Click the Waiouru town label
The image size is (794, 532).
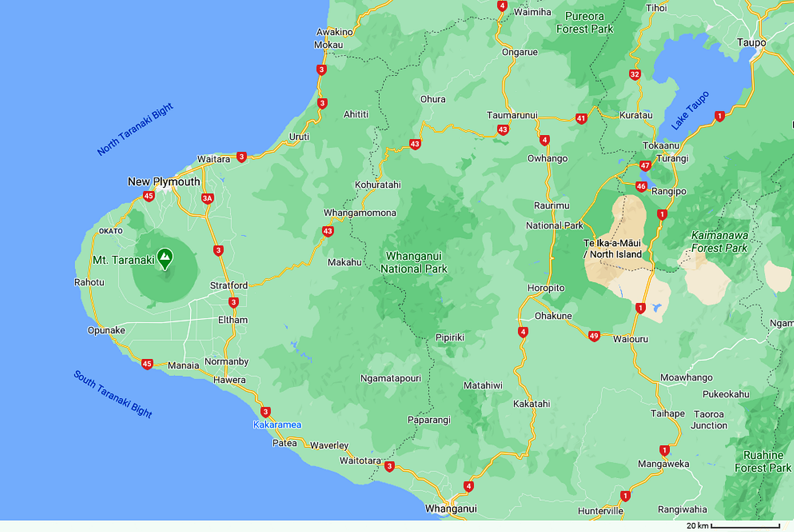coord(631,339)
